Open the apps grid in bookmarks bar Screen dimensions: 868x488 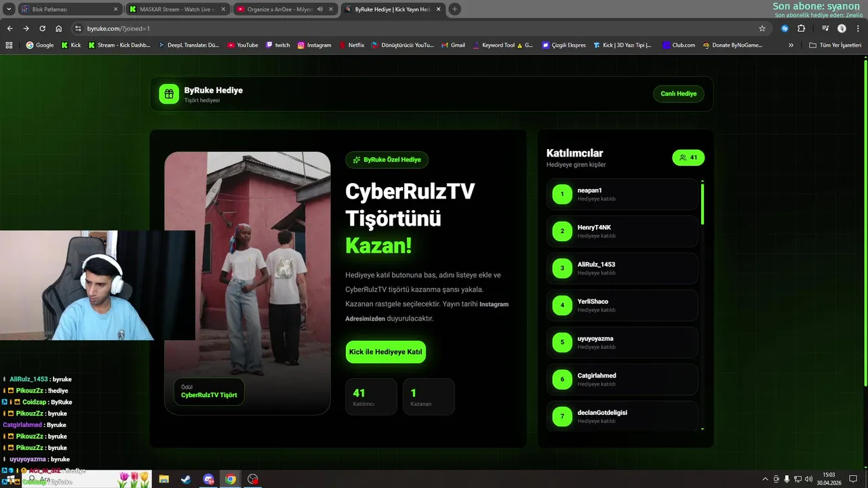[9, 45]
